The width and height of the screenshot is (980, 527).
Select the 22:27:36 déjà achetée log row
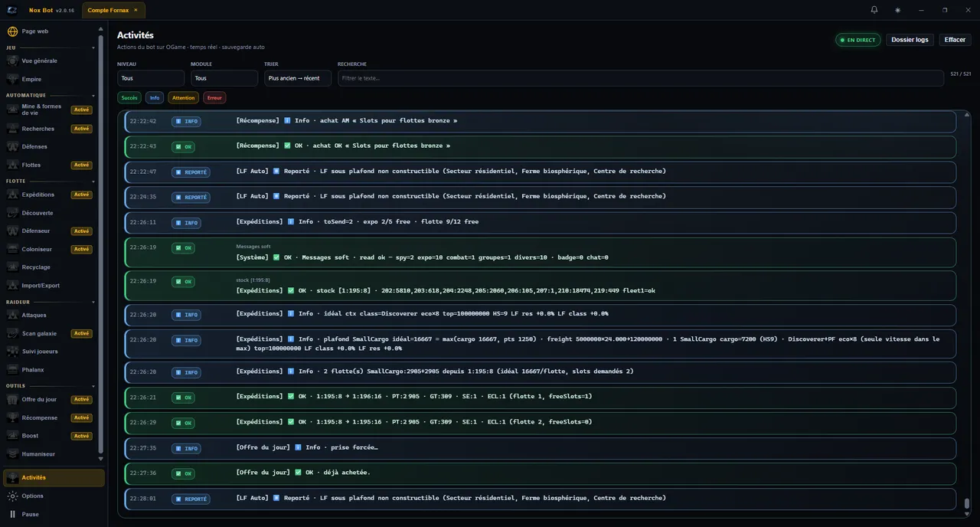(x=541, y=473)
